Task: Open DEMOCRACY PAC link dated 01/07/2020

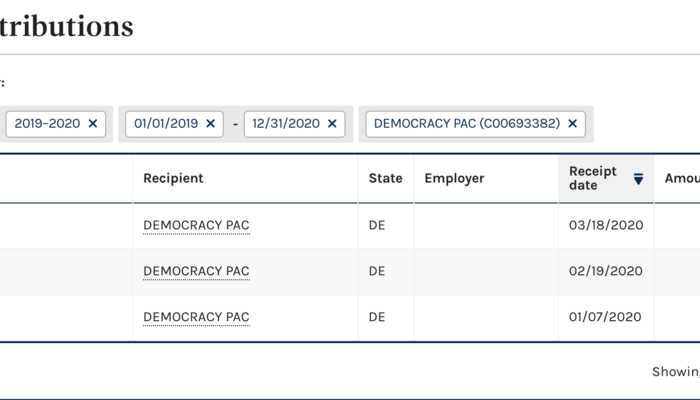Action: (x=196, y=317)
